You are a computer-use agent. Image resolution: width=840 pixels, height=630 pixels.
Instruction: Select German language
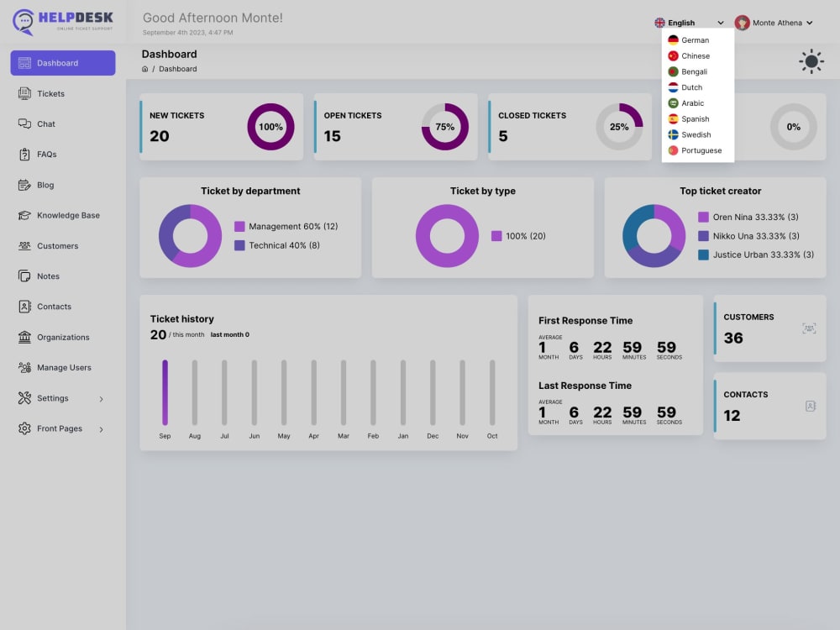697,40
